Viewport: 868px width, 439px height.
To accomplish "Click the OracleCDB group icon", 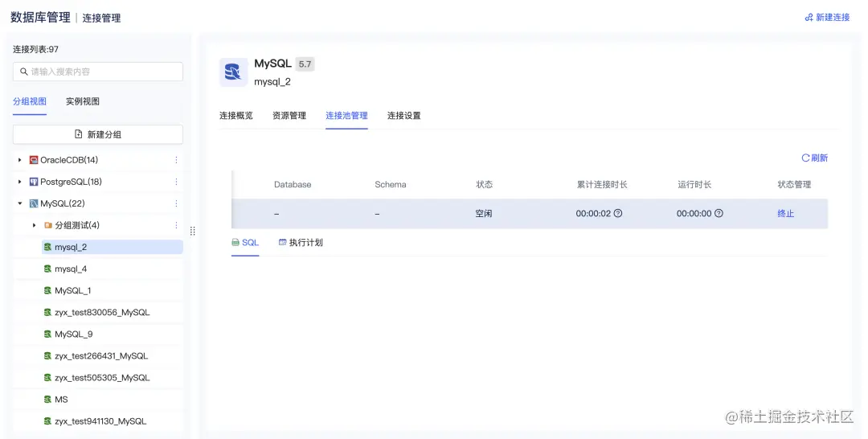I will point(34,160).
